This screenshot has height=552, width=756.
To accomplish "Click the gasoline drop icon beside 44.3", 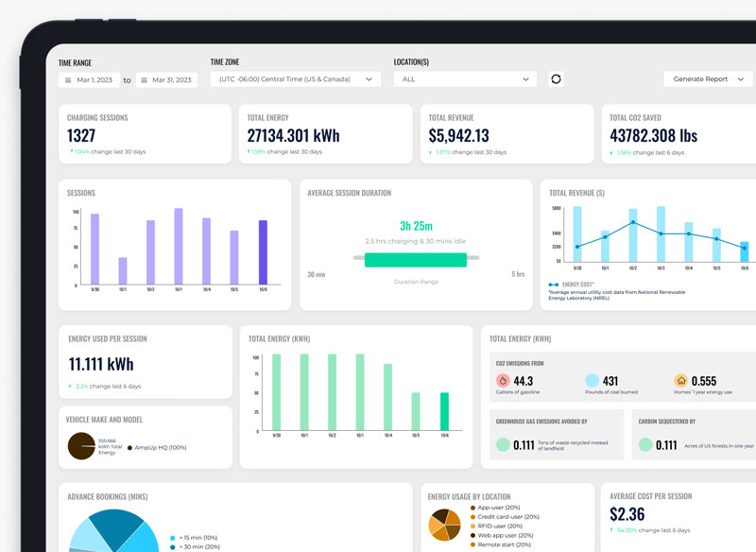I will 503,380.
